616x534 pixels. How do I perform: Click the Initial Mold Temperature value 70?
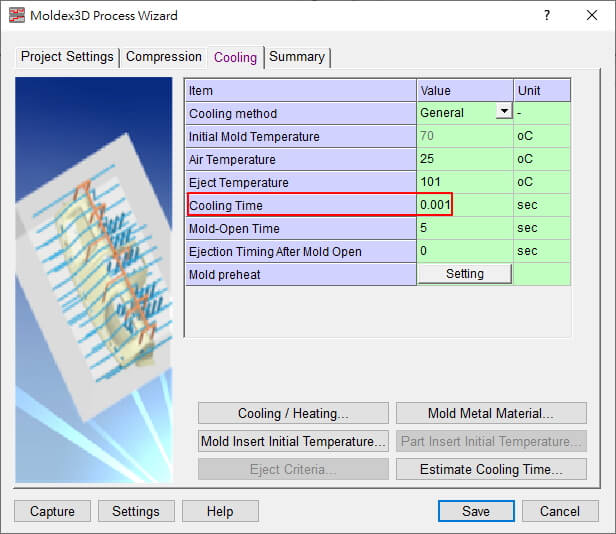point(465,136)
